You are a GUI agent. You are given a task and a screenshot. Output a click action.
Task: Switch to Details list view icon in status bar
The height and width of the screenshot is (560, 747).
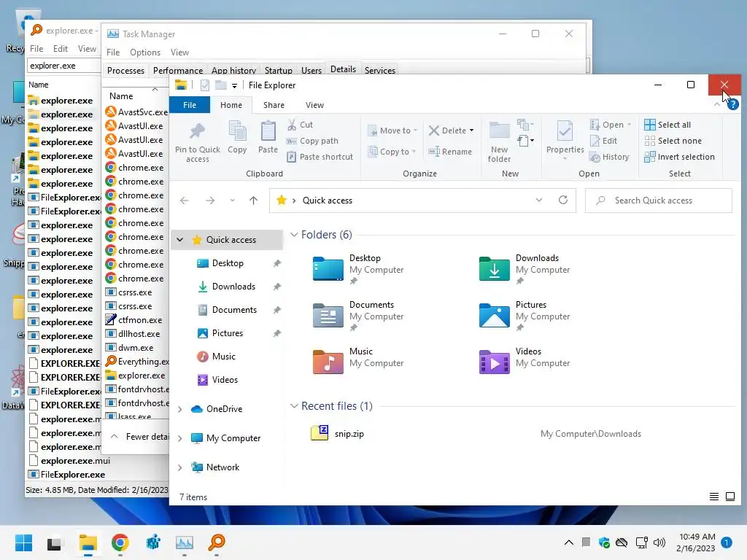(713, 497)
